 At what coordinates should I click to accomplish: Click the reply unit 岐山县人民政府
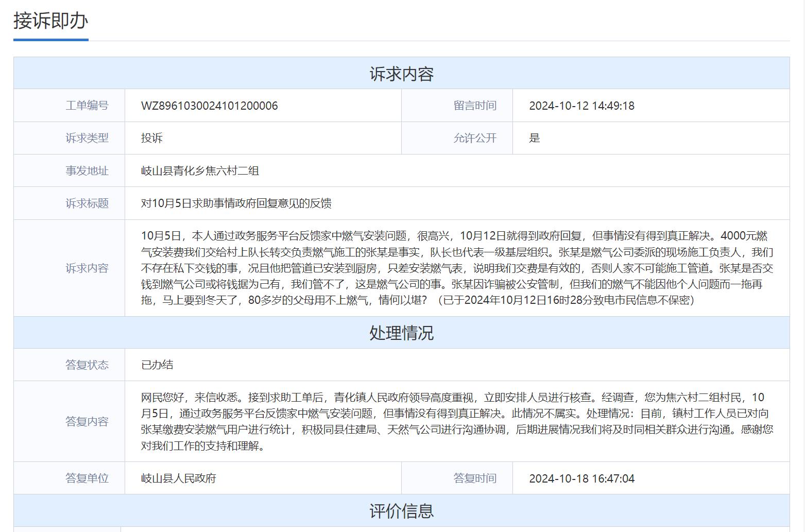point(179,478)
